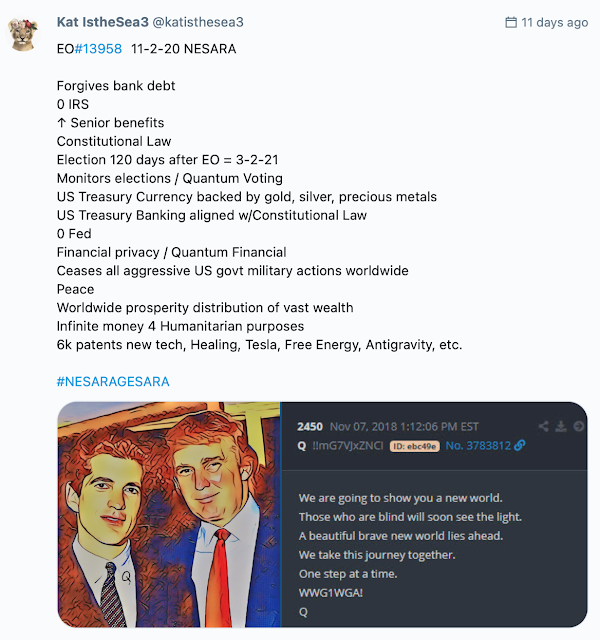Click the "Forgives bank debt" line
The image size is (600, 640).
(x=116, y=86)
